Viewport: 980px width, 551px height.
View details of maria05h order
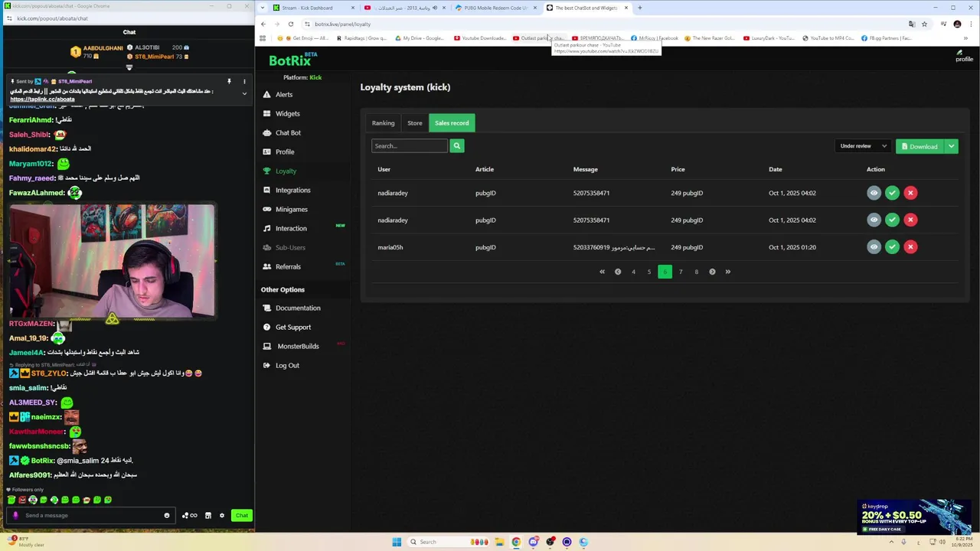click(874, 247)
